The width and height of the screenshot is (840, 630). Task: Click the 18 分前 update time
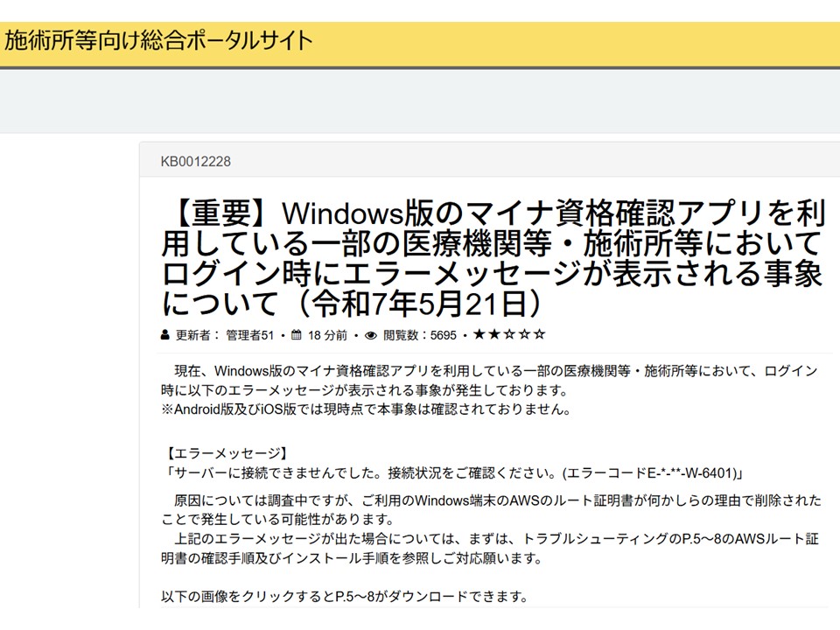coord(327,335)
